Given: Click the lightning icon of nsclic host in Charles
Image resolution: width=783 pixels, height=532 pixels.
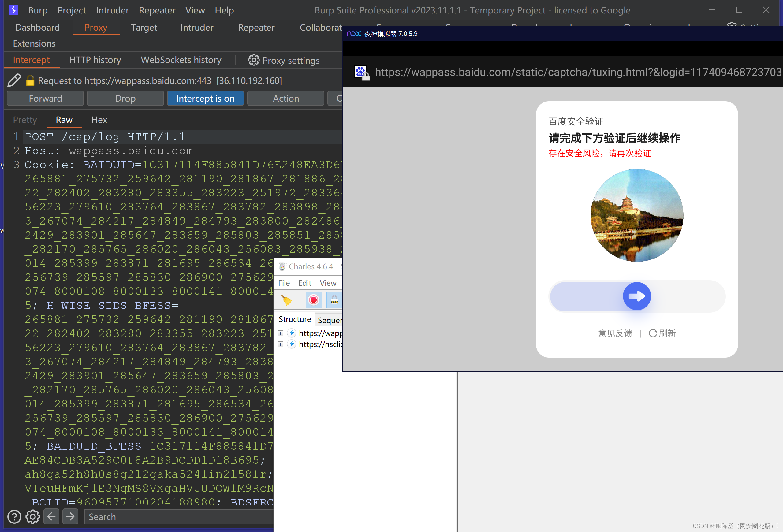Looking at the screenshot, I should (x=292, y=344).
